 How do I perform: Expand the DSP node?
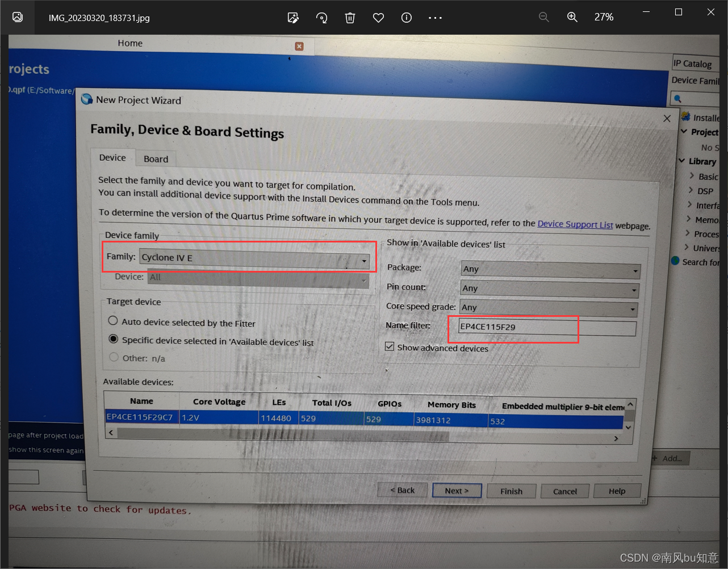[691, 190]
